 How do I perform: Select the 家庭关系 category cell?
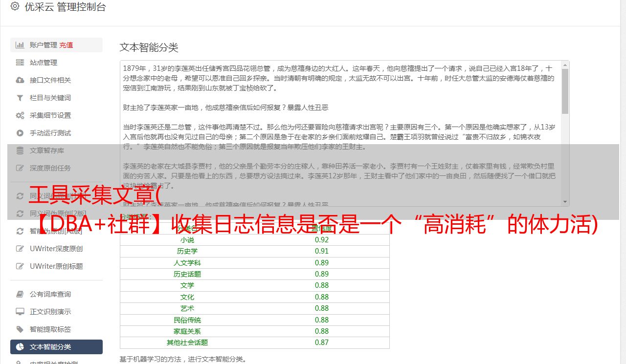point(187,331)
